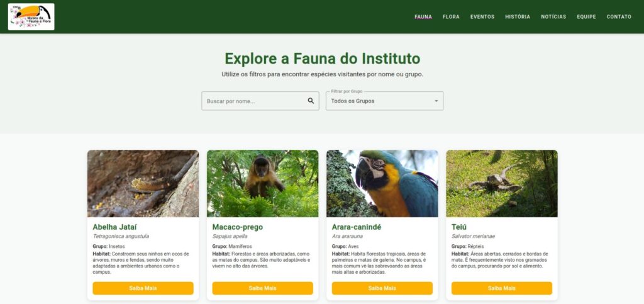Click Saiba Mais for Abelha Jataí
The width and height of the screenshot is (644, 304).
[143, 288]
